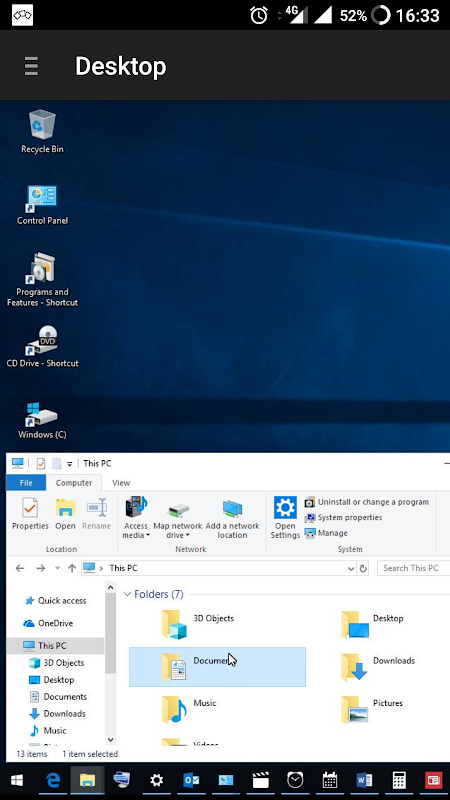Select the Recycle Bin desktop icon
This screenshot has width=450, height=800.
pos(42,132)
